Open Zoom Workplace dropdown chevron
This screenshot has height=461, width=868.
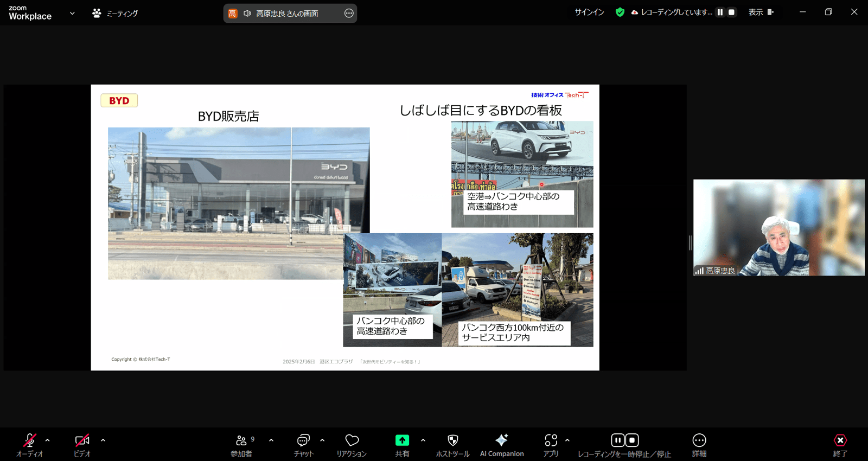pos(72,13)
